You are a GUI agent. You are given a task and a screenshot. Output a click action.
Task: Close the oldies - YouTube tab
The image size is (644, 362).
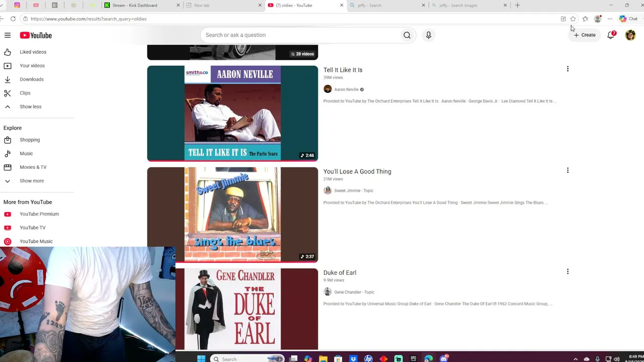342,5
